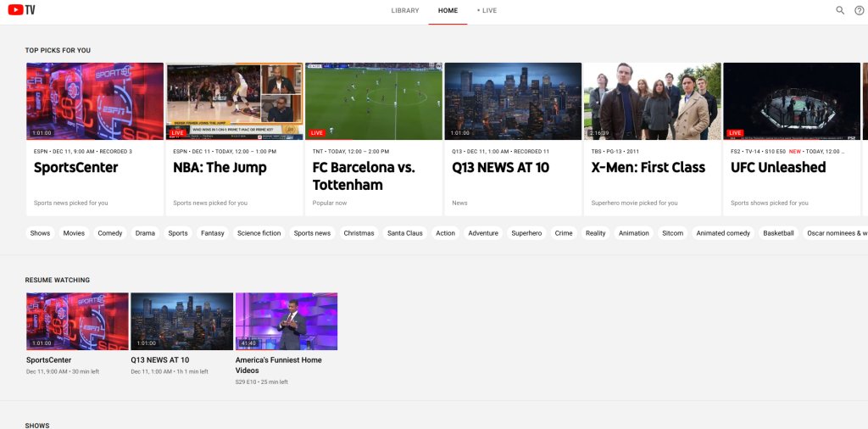
Task: Choose the Science fiction chip
Action: [259, 233]
